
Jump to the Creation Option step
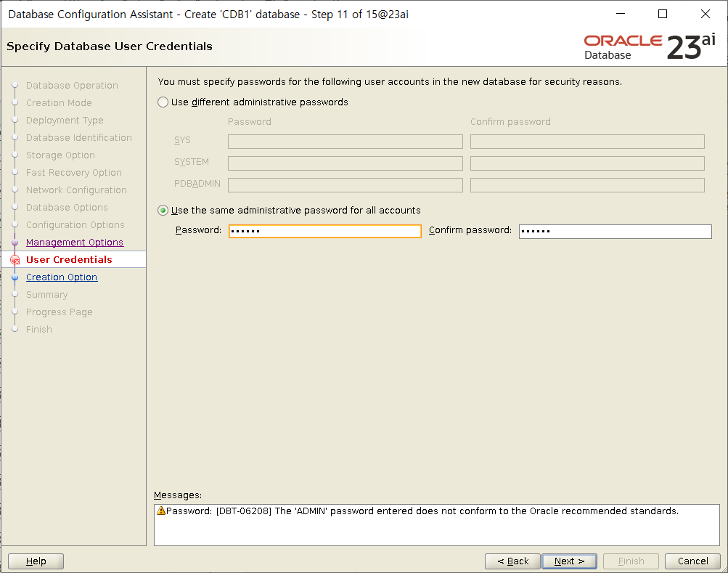62,277
